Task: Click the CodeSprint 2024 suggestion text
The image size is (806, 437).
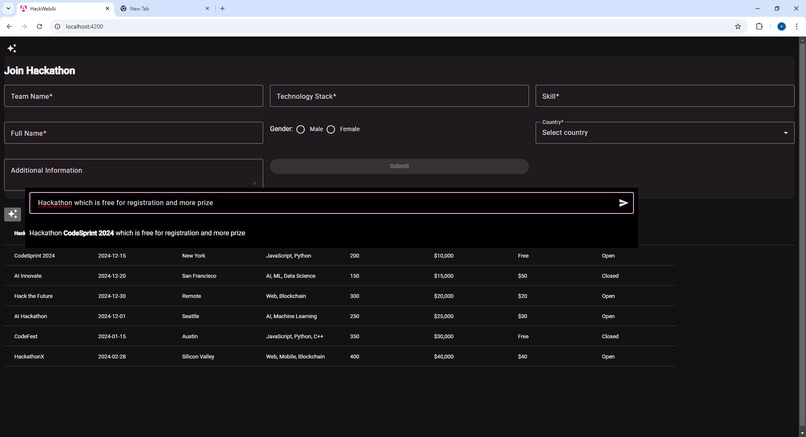Action: click(88, 233)
